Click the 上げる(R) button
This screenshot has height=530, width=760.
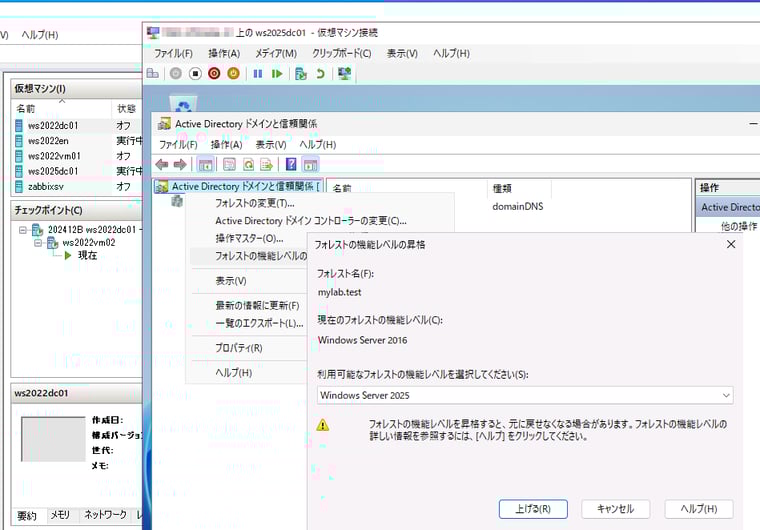tap(533, 509)
